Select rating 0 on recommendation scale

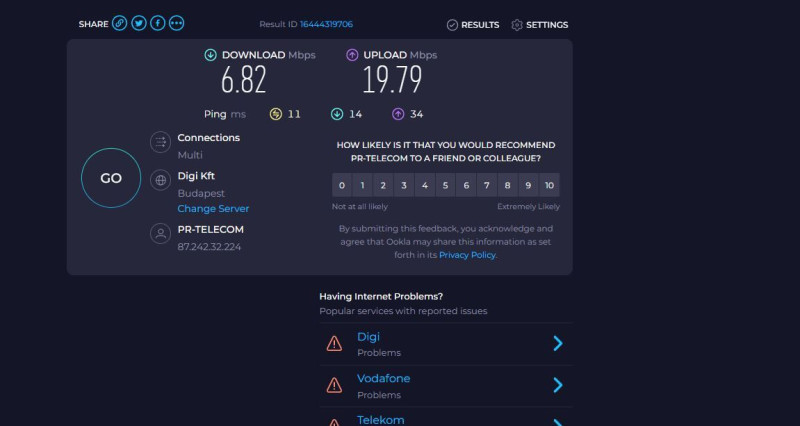(x=342, y=185)
